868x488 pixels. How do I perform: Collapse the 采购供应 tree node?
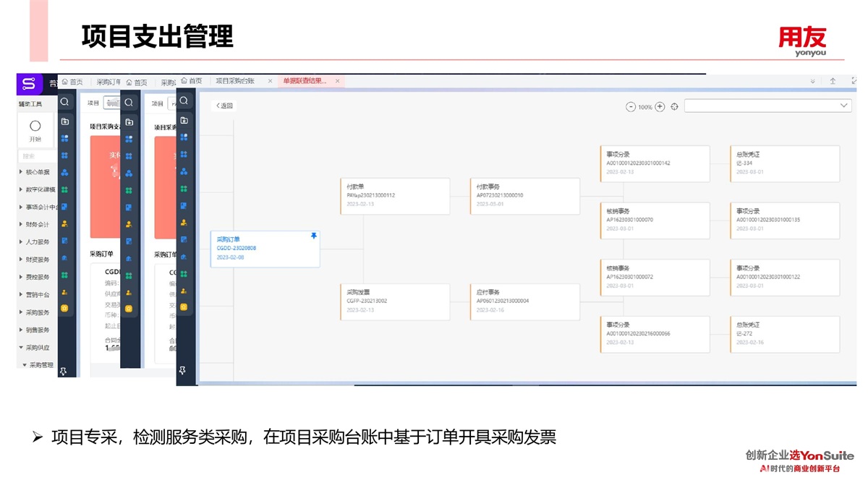point(21,348)
